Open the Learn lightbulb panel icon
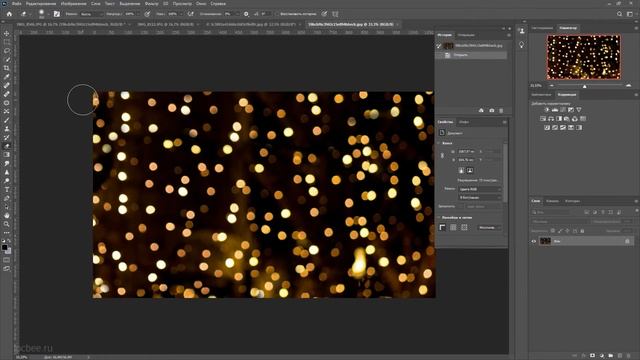Image resolution: width=640 pixels, height=360 pixels. click(522, 44)
